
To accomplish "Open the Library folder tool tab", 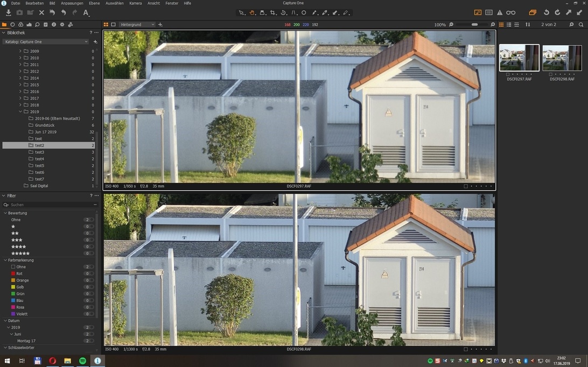I will (x=4, y=25).
